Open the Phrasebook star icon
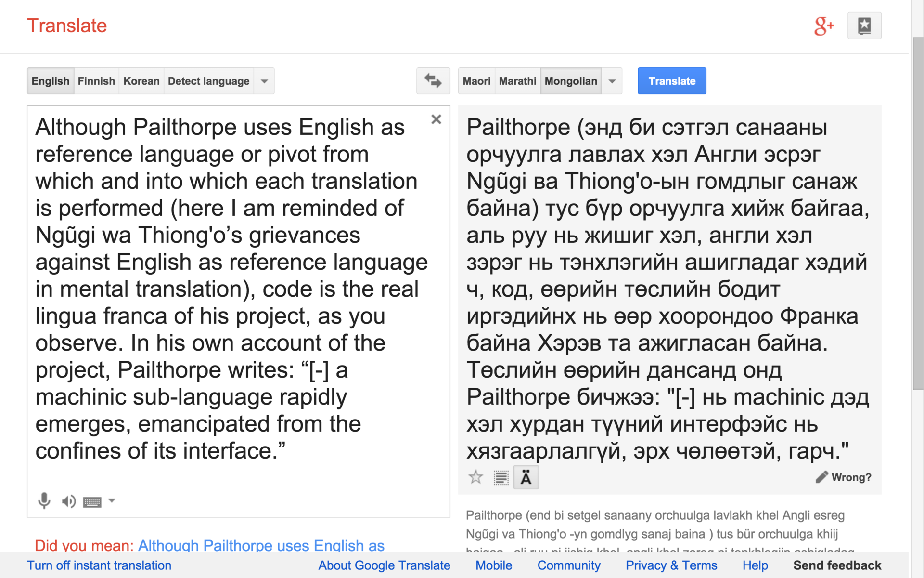924x578 pixels. click(x=864, y=26)
